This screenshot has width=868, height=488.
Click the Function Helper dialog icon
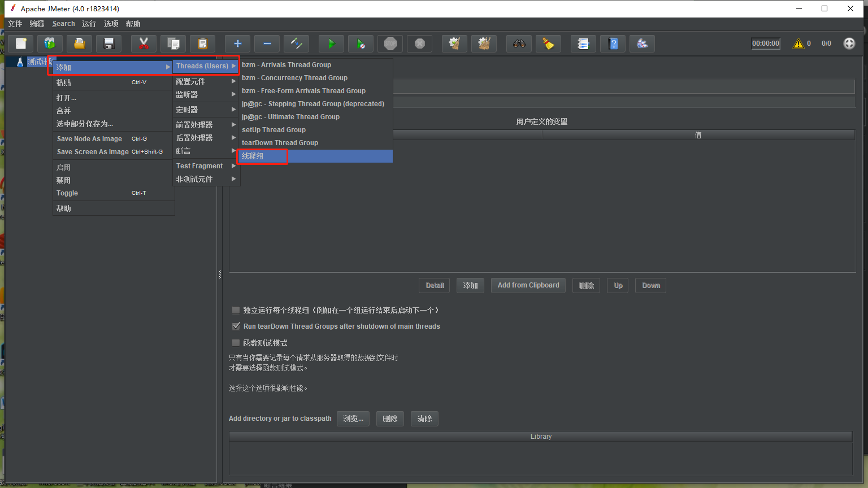click(x=583, y=43)
